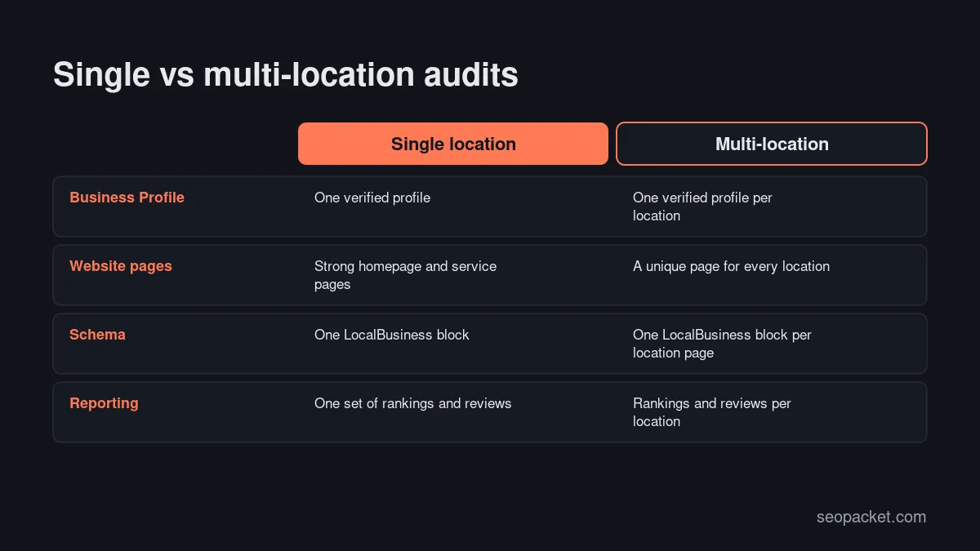Click the single location 'One LocalBusiness block' cell

pos(392,335)
